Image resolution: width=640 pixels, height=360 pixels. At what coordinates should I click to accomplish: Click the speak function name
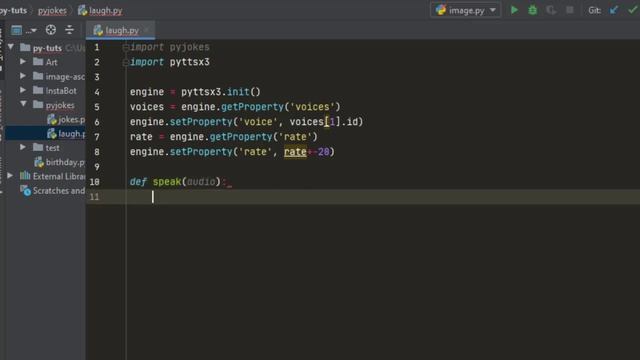coord(167,182)
